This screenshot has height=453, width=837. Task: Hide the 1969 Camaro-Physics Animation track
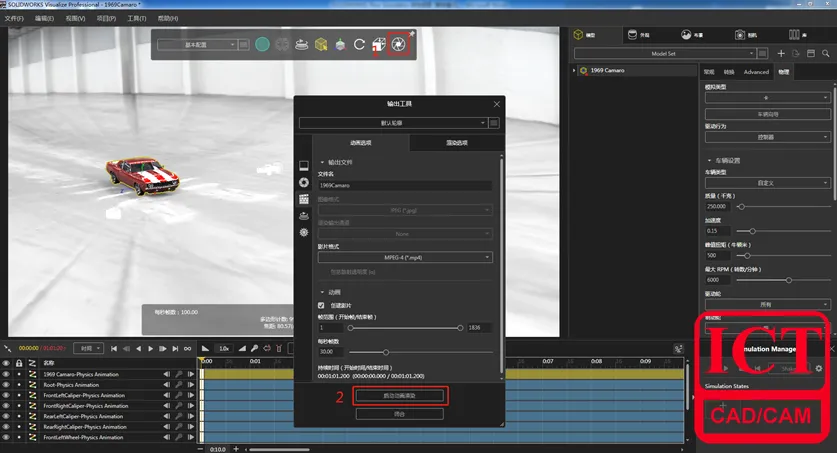coord(6,374)
